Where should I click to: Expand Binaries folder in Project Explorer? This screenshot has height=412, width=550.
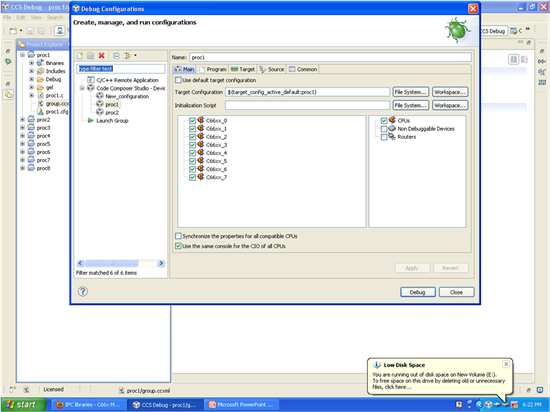[32, 63]
